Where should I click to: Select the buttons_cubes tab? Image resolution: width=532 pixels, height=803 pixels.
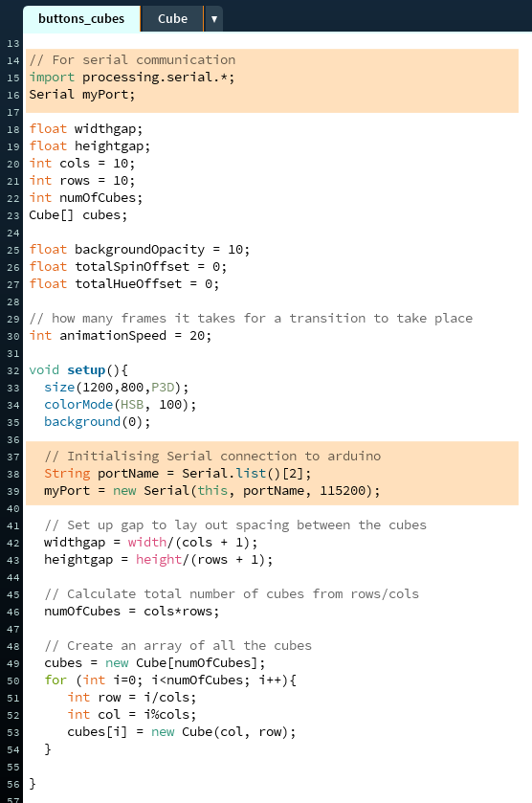click(x=81, y=18)
